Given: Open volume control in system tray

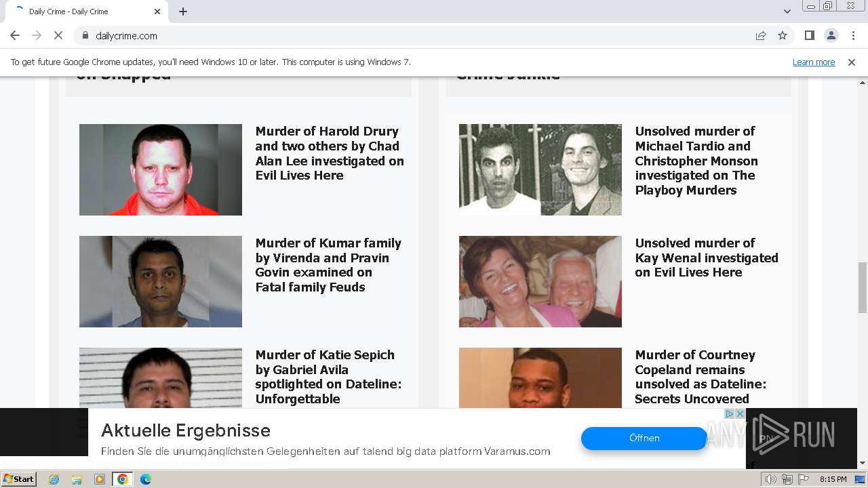Looking at the screenshot, I should pyautogui.click(x=771, y=479).
